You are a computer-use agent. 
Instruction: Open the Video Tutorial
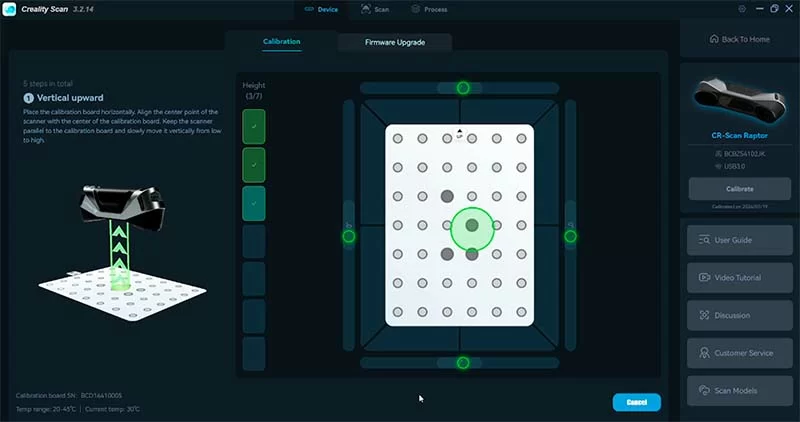740,278
